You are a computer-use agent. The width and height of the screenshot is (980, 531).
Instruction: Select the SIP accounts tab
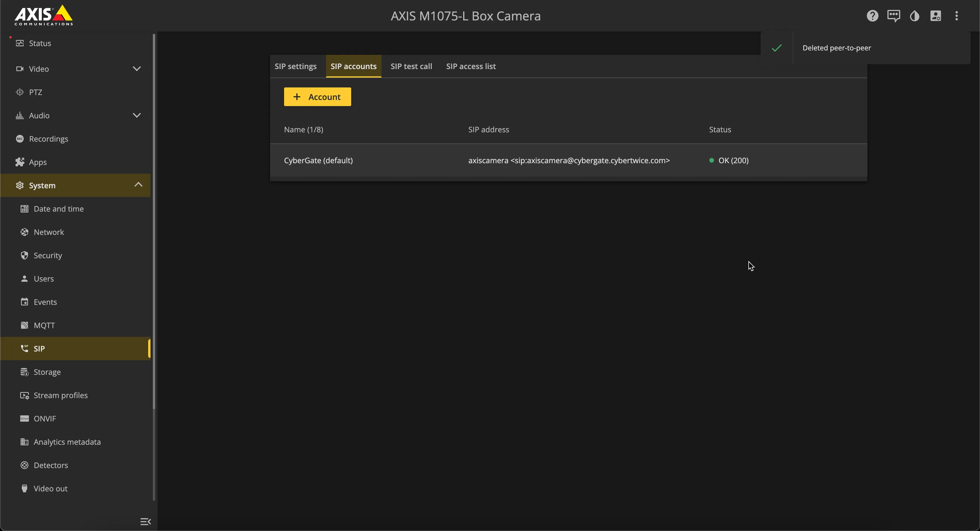point(353,66)
